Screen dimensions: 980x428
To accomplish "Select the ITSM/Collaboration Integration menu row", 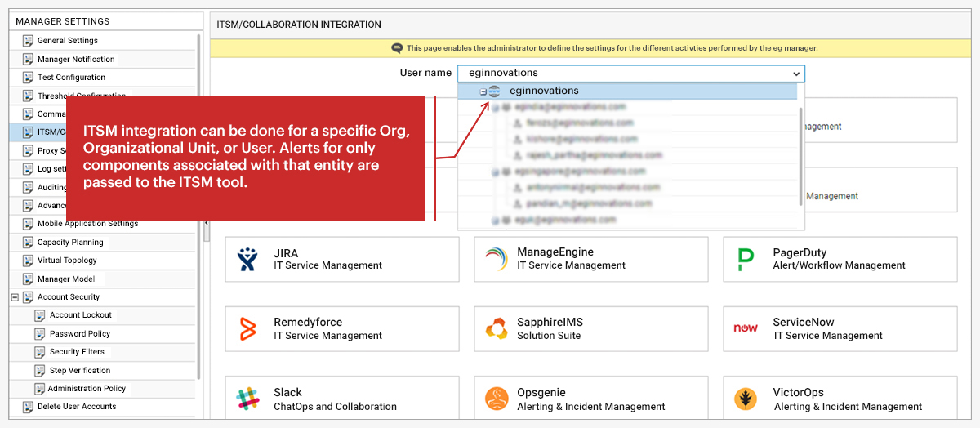I will pos(38,132).
